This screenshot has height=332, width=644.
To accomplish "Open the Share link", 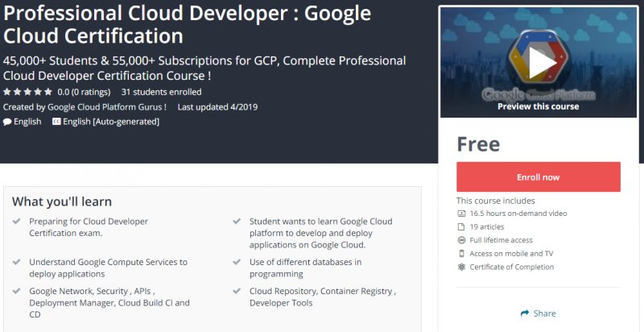I will pyautogui.click(x=538, y=313).
